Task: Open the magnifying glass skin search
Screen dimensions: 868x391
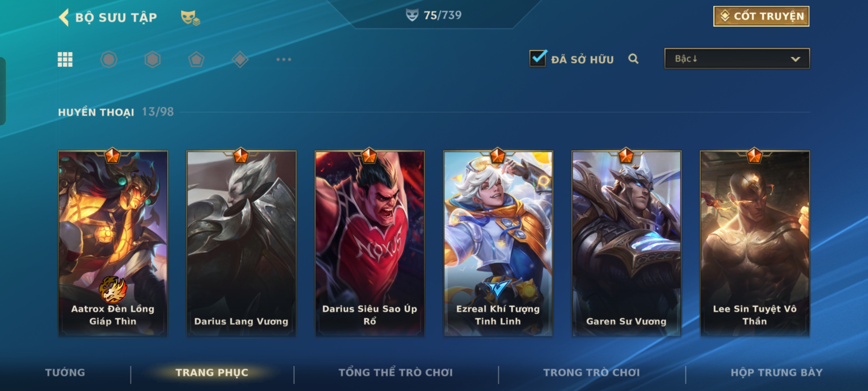Action: pos(633,59)
